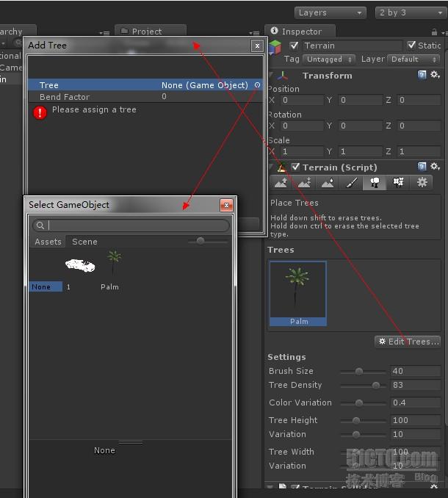This screenshot has width=448, height=498.
Task: Collapse the Transform component foldout
Action: coord(271,75)
